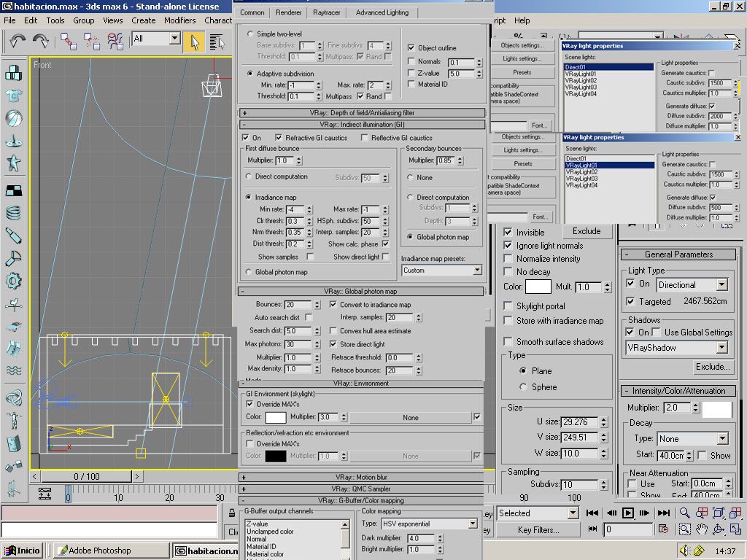Image resolution: width=747 pixels, height=560 pixels.
Task: Select the Sphere light type radio
Action: 523,387
